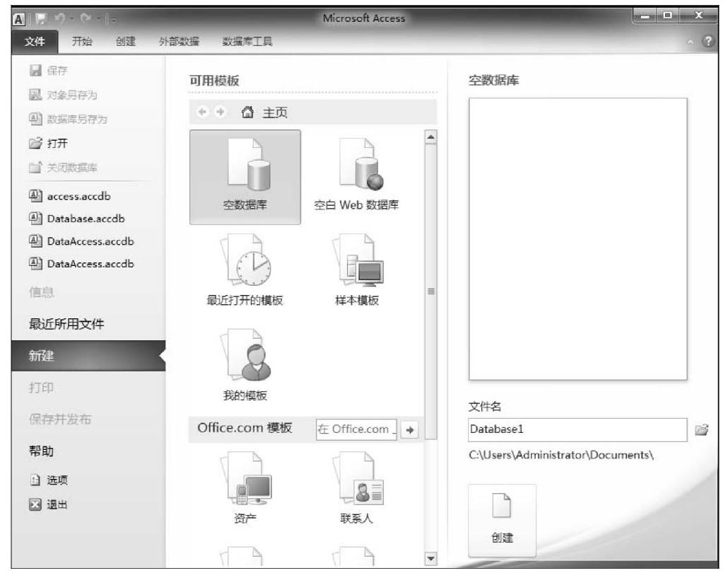Click the 文件名 field containing Database1
The image size is (728, 573).
(577, 429)
